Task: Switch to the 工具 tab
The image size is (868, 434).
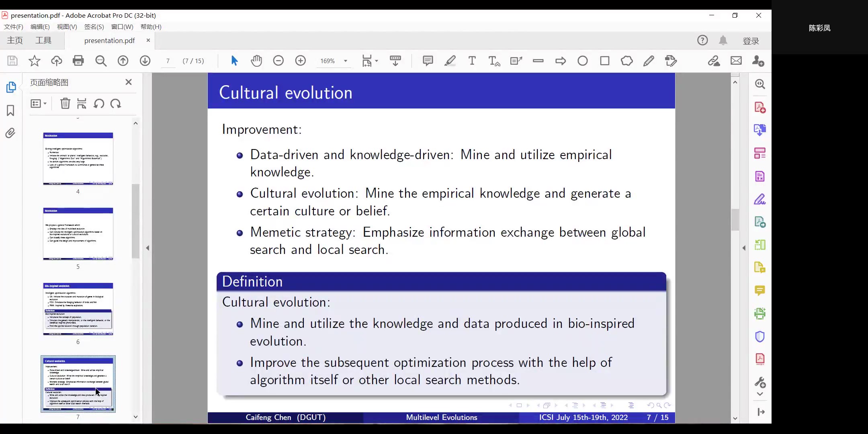Action: pos(43,40)
